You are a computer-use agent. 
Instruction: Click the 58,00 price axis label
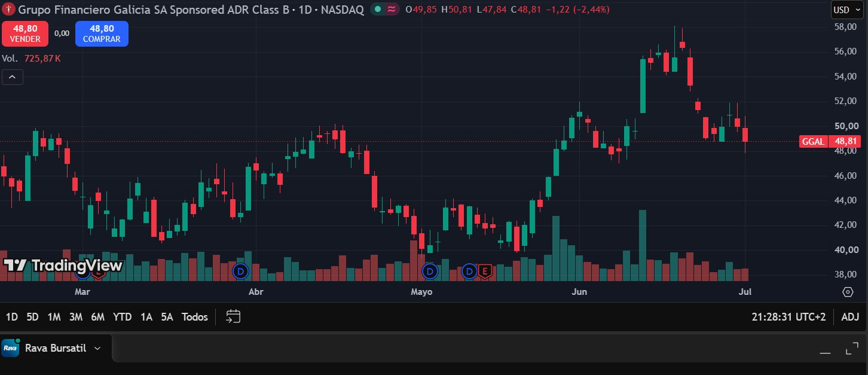point(846,27)
